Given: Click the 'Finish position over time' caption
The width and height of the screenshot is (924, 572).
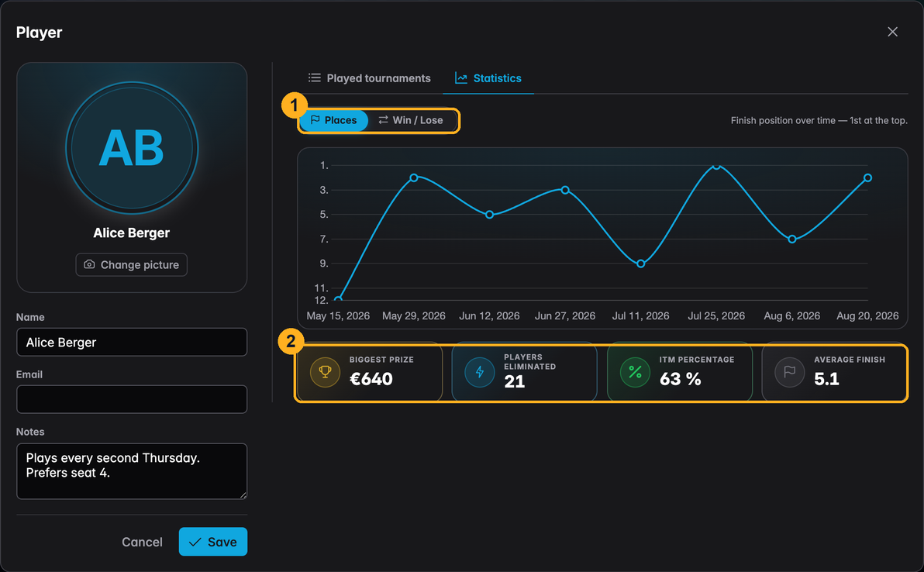Looking at the screenshot, I should tap(819, 120).
